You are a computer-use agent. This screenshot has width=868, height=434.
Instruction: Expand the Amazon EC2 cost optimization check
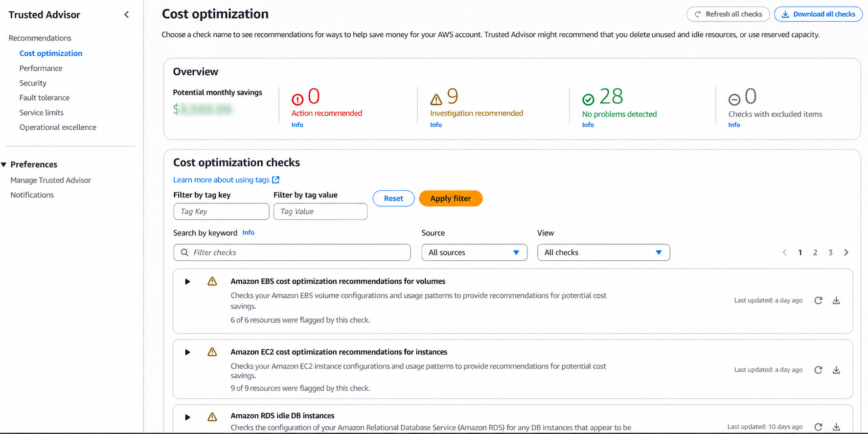[x=187, y=352]
